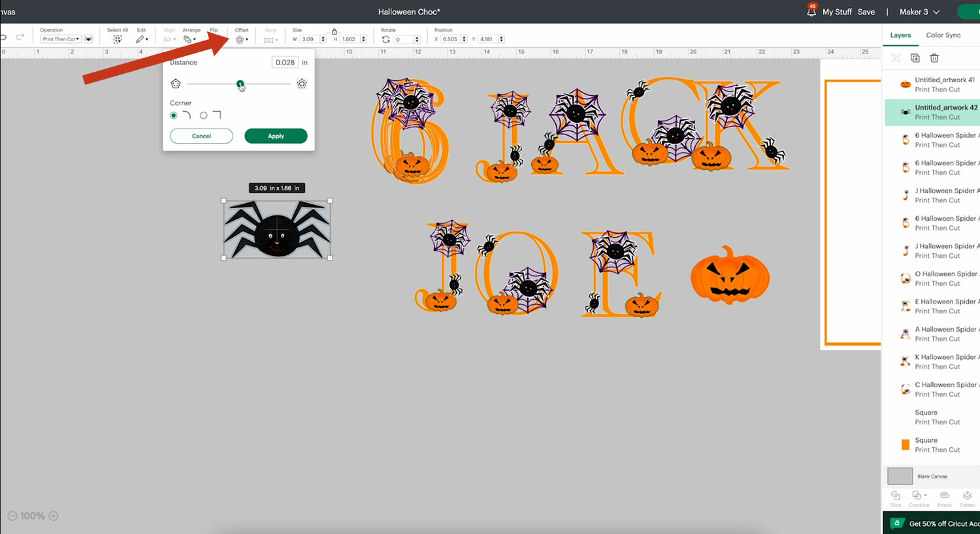This screenshot has height=534, width=980.
Task: Cancel the offset dialog
Action: pos(201,136)
